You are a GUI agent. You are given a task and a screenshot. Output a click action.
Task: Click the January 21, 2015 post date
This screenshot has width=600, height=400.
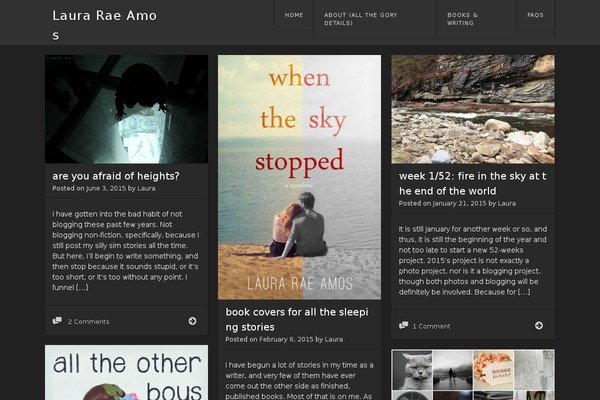(x=459, y=203)
